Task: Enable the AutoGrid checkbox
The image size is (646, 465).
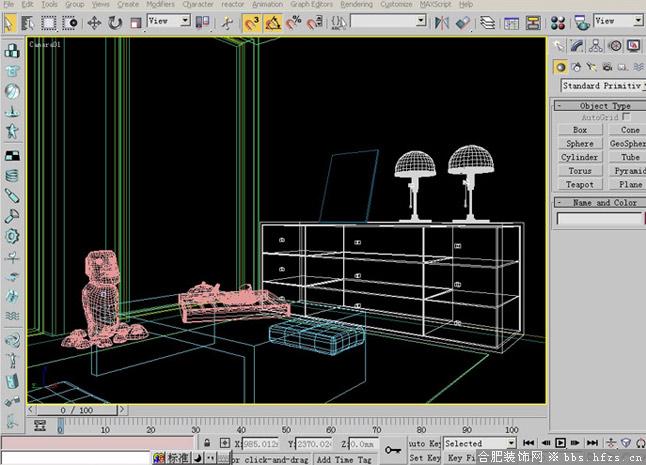Action: click(x=626, y=117)
